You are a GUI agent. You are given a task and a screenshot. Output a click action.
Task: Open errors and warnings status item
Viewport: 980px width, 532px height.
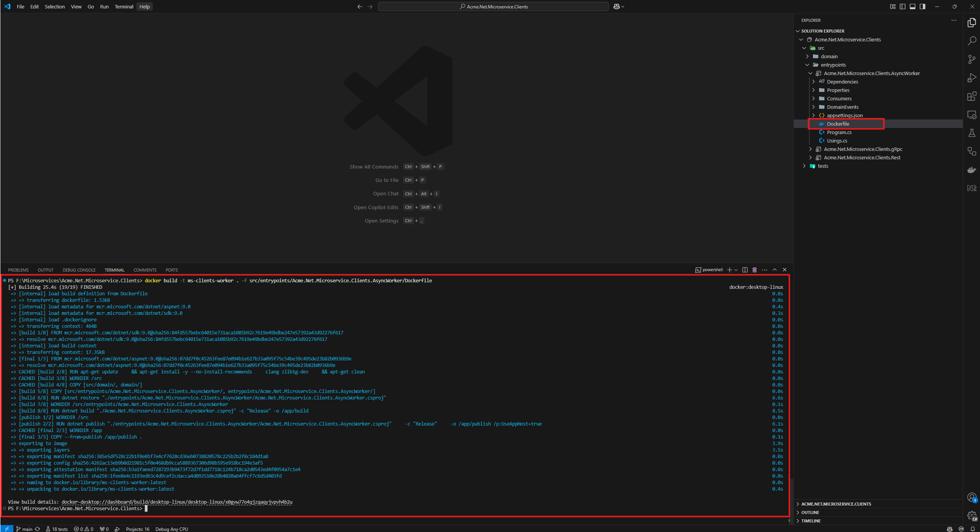[84, 529]
